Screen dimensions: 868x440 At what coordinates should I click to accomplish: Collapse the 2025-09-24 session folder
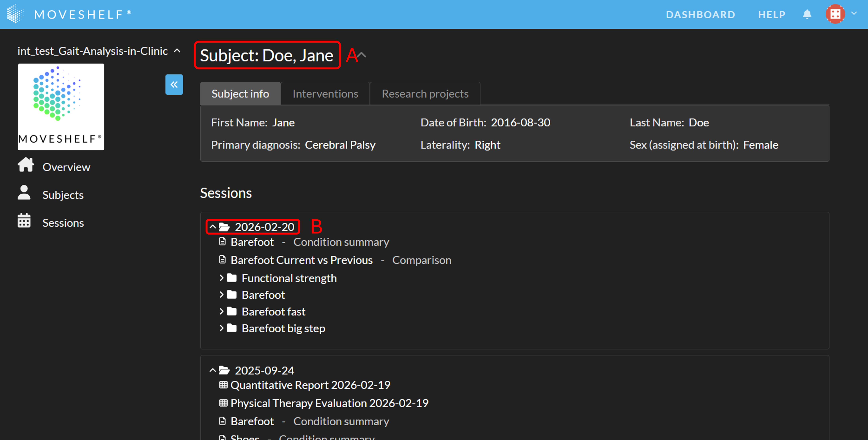pos(213,370)
